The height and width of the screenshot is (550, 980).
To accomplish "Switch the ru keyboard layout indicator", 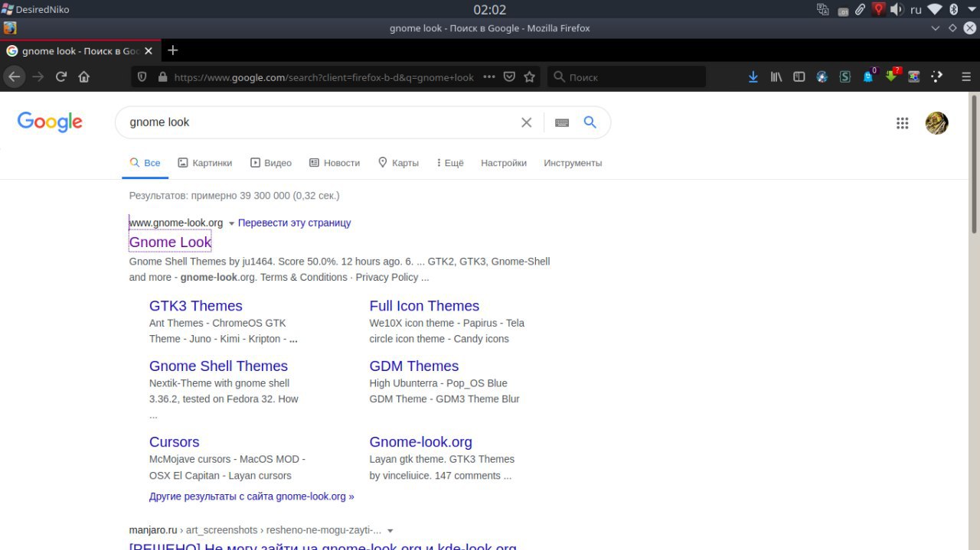I will (916, 10).
